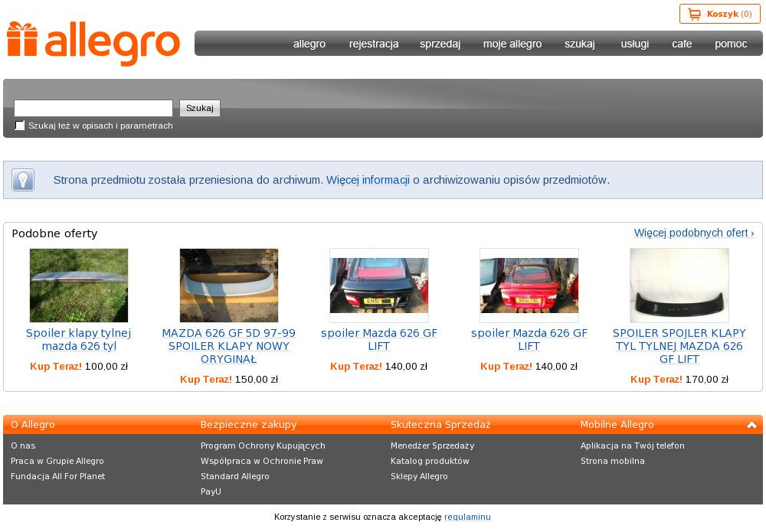Screen dimensions: 766x532
Task: Open the light blue spoiler thumbnail
Action: click(x=229, y=286)
